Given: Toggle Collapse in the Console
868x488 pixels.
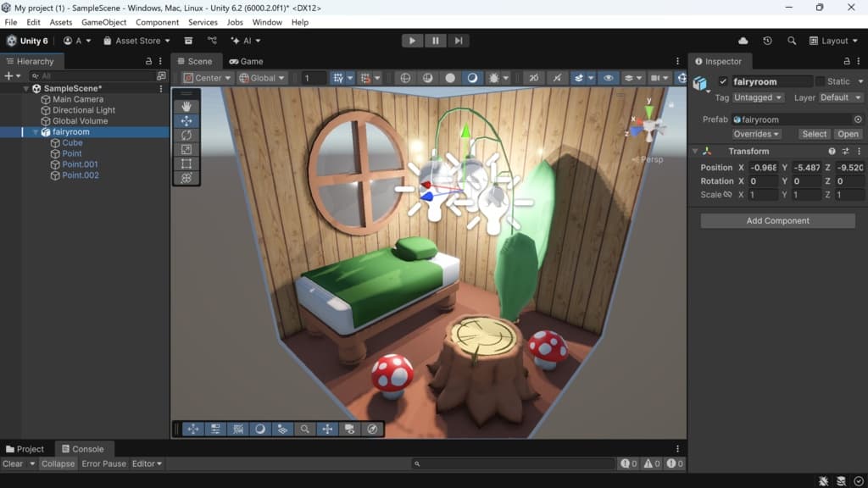Looking at the screenshot, I should pyautogui.click(x=58, y=463).
